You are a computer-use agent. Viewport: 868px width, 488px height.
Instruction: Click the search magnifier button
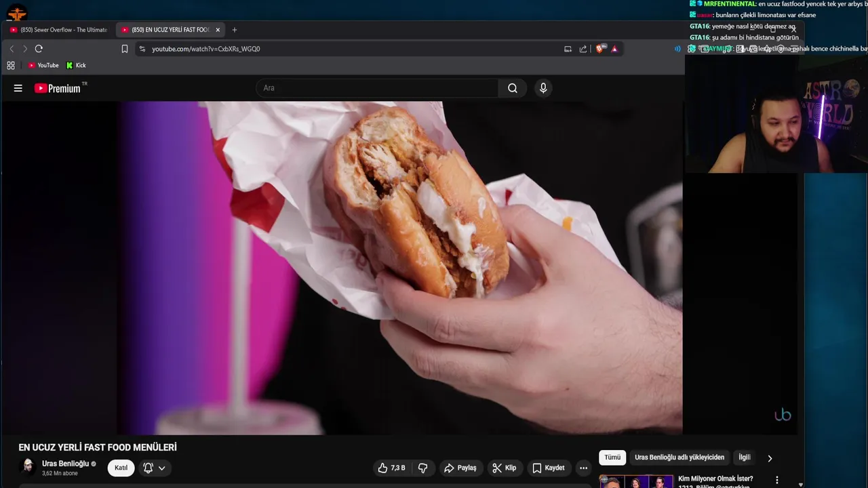click(513, 88)
